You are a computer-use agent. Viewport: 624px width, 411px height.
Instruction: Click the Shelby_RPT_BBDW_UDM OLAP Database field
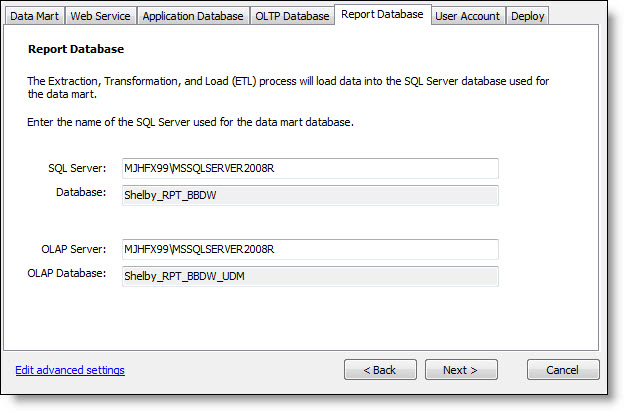[x=310, y=276]
